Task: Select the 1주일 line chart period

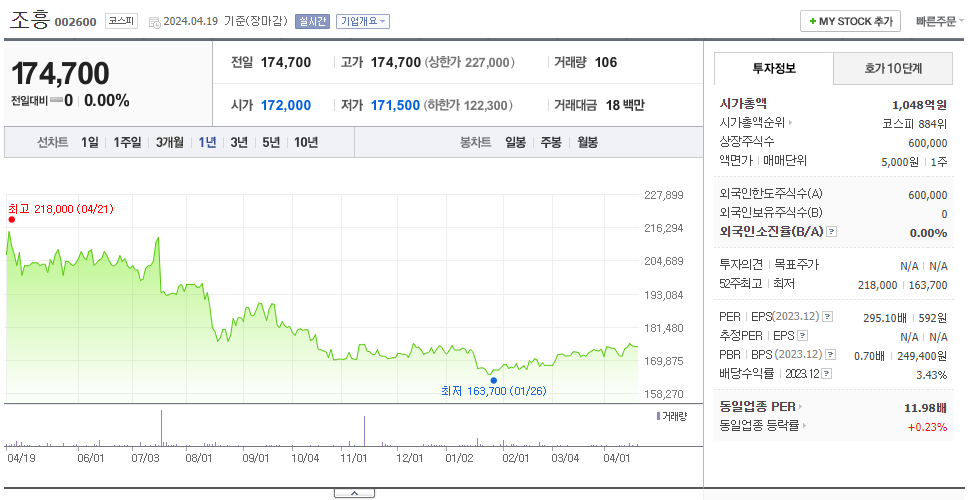Action: (127, 143)
